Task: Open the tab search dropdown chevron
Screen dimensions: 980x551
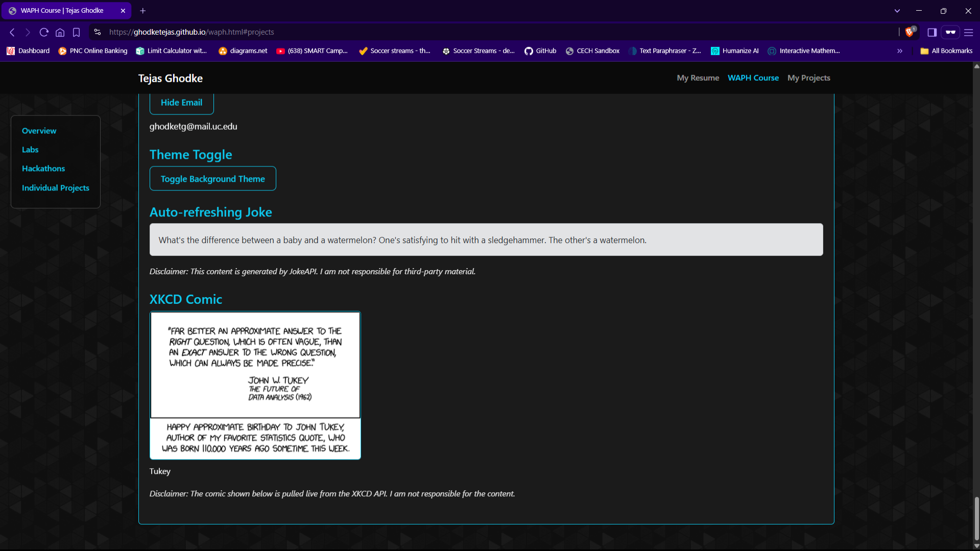Action: (x=897, y=11)
